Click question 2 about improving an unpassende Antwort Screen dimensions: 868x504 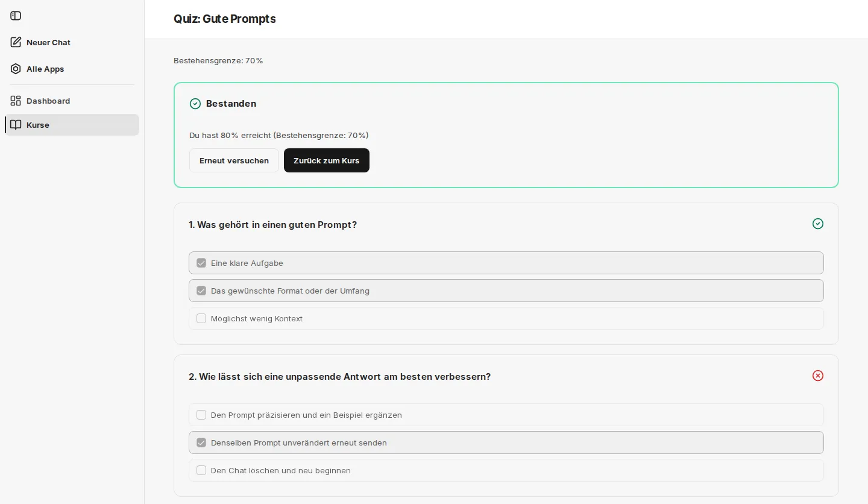(x=339, y=376)
